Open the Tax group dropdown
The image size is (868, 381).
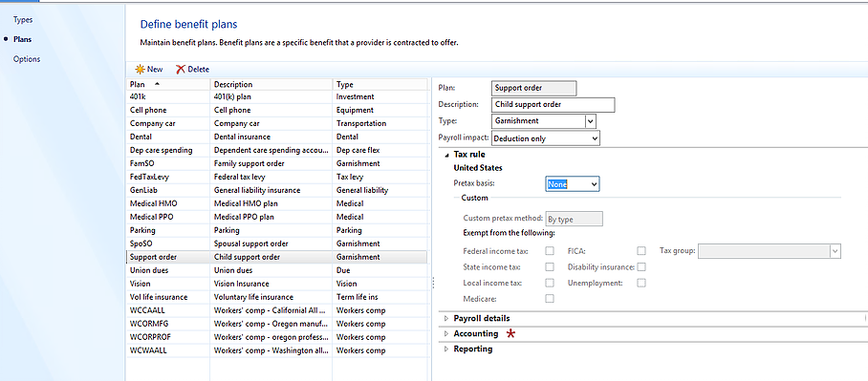click(835, 250)
